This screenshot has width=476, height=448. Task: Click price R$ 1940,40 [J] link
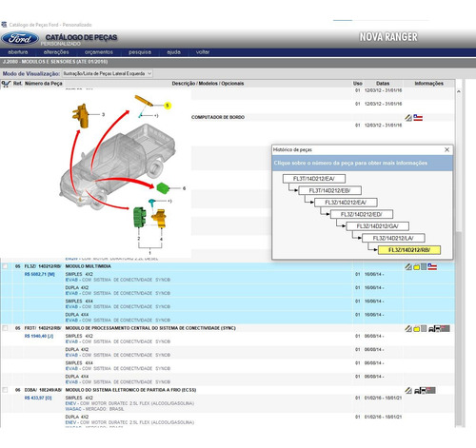pos(39,336)
